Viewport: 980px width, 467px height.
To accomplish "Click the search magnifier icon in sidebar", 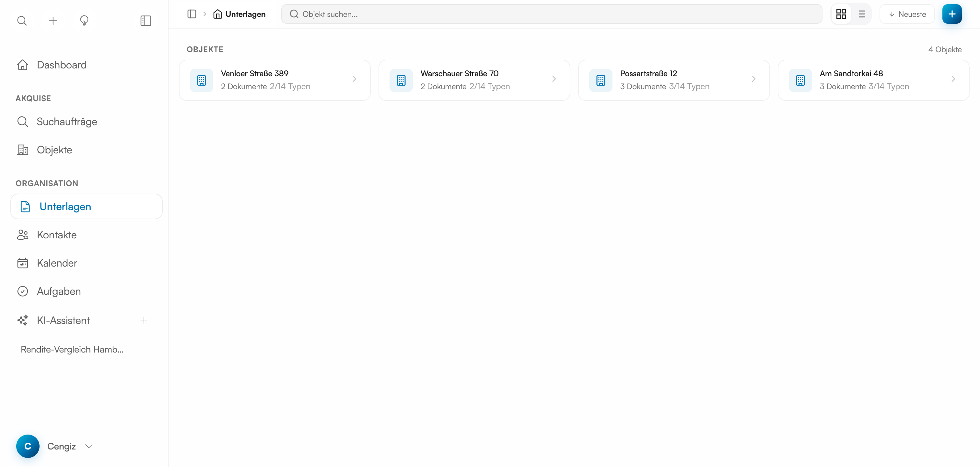I will click(22, 20).
